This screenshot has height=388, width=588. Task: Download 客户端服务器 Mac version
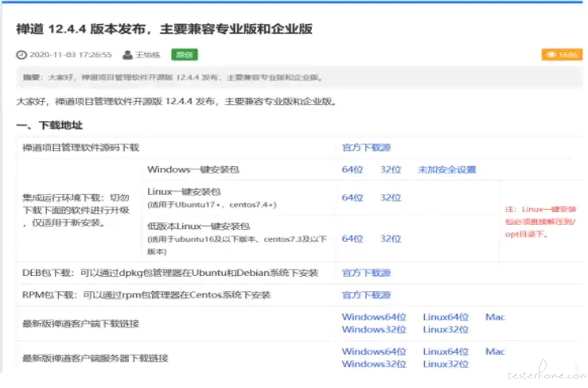coord(495,351)
